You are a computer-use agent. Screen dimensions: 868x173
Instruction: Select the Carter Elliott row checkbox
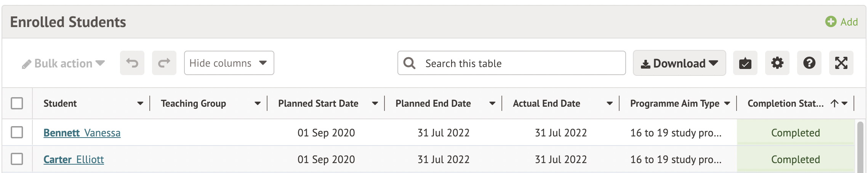[x=17, y=159]
